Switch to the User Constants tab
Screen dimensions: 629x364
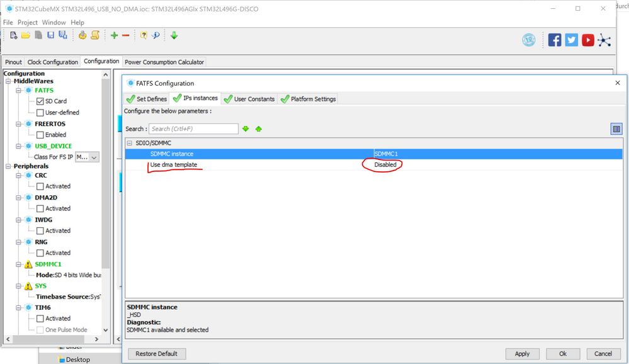(249, 99)
